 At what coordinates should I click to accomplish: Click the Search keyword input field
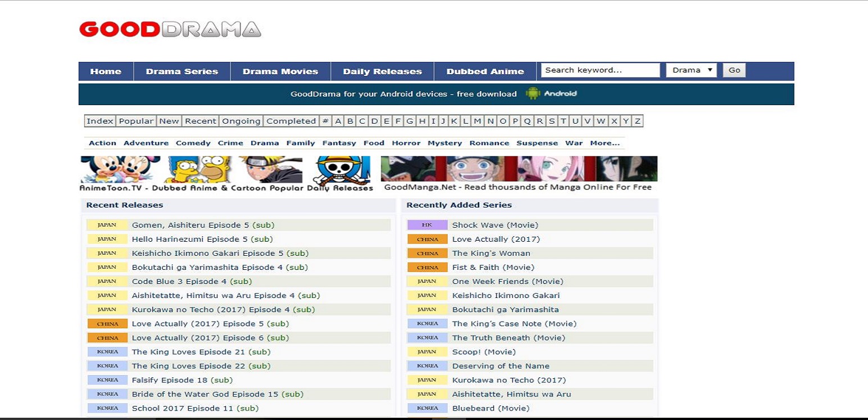point(600,70)
